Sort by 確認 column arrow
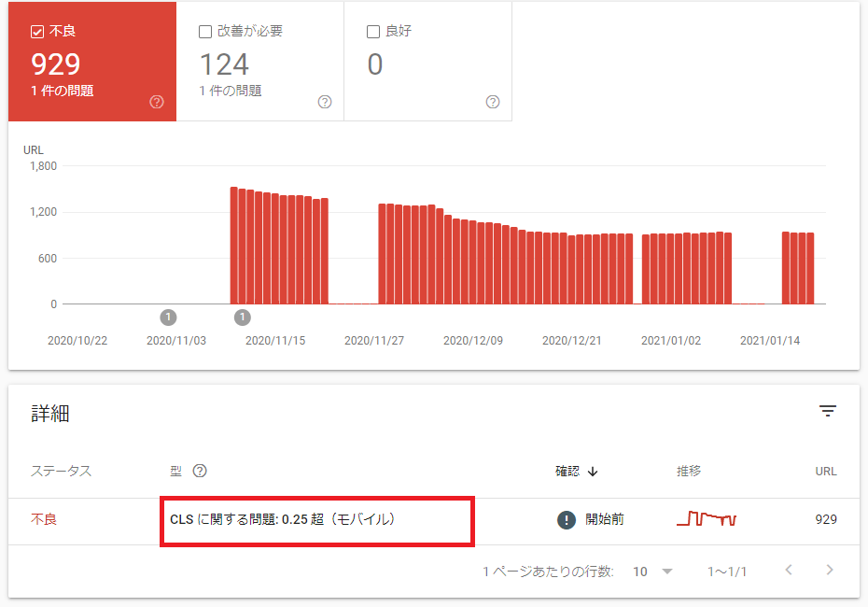 [x=593, y=472]
